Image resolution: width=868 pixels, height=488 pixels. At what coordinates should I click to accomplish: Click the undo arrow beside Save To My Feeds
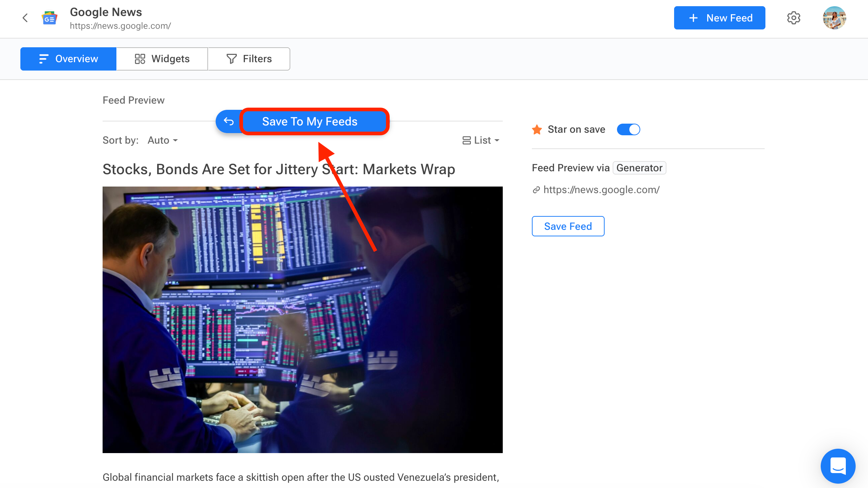click(x=228, y=121)
